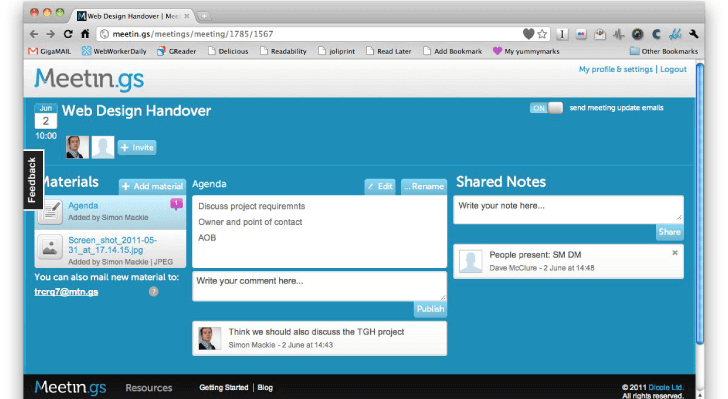Click the shared note text field
This screenshot has width=728, height=399.
[x=568, y=209]
